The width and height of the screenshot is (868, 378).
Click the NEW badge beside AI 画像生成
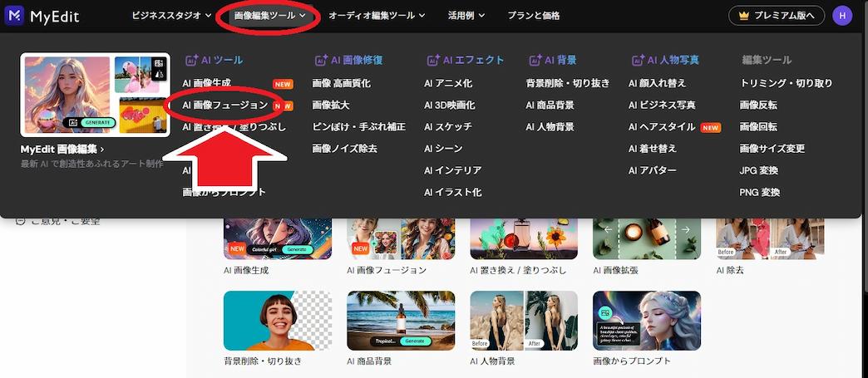point(283,84)
